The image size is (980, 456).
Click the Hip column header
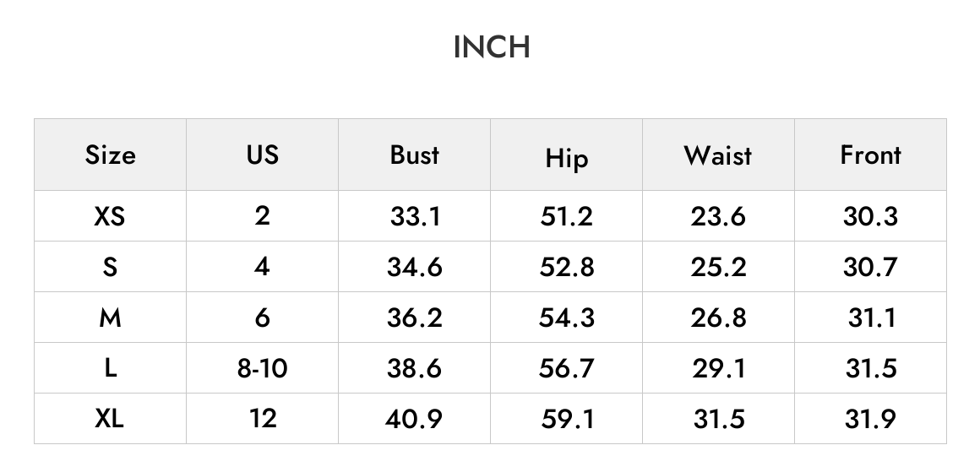click(x=566, y=158)
